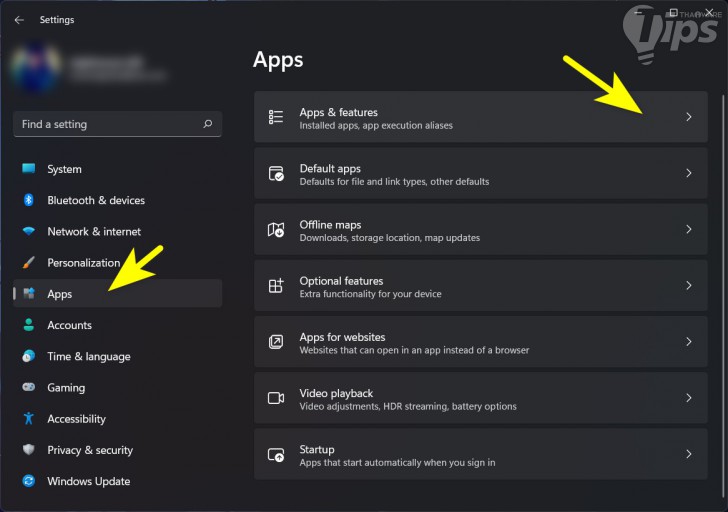The width and height of the screenshot is (728, 512).
Task: Open Optional features title
Action: (x=341, y=281)
